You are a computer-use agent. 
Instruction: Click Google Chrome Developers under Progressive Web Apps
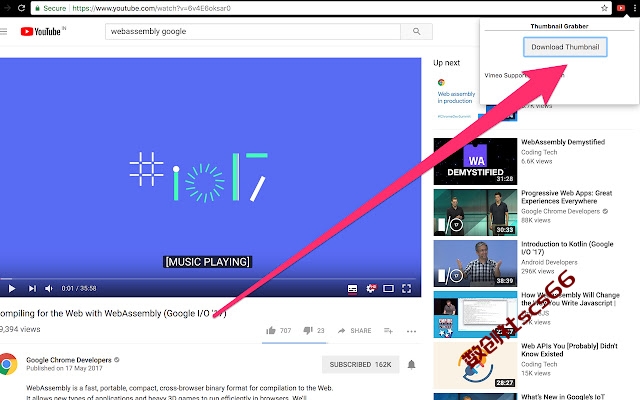(560, 211)
